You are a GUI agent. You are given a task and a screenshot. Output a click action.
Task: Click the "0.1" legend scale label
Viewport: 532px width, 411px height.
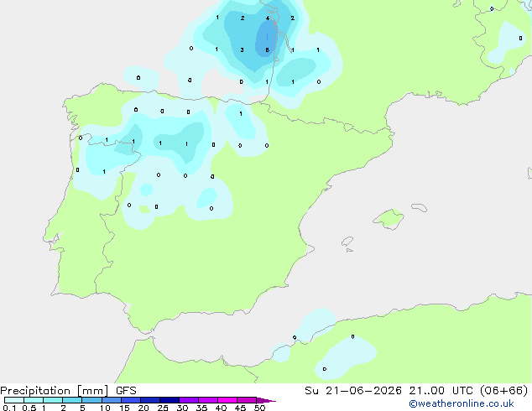[x=9, y=408]
